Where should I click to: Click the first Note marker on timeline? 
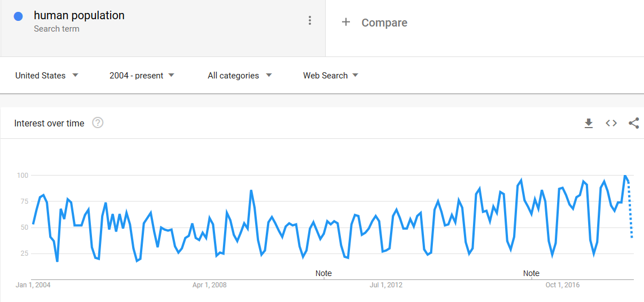point(323,273)
